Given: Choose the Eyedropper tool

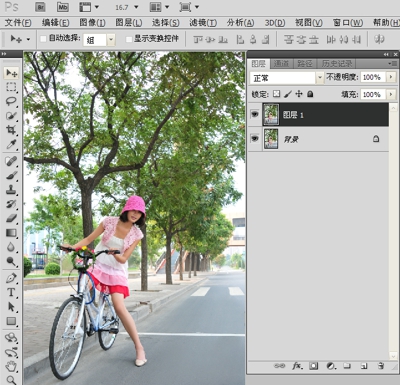Looking at the screenshot, I should (11, 145).
